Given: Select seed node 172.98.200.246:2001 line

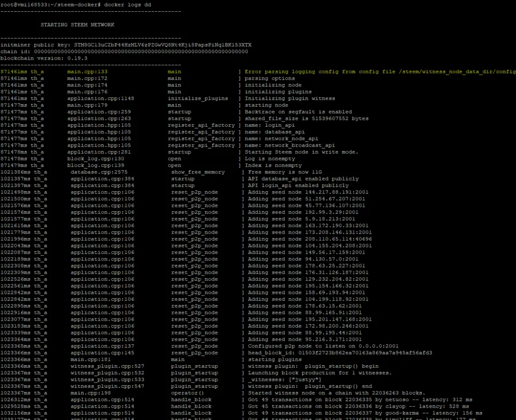Looking at the screenshot, I should coord(308,326).
